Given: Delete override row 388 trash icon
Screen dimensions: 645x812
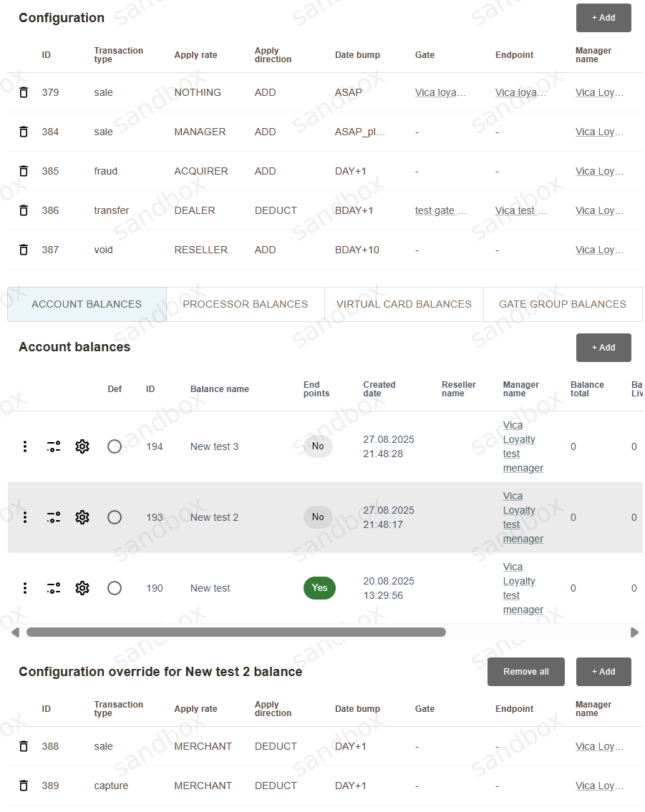Looking at the screenshot, I should tap(24, 746).
